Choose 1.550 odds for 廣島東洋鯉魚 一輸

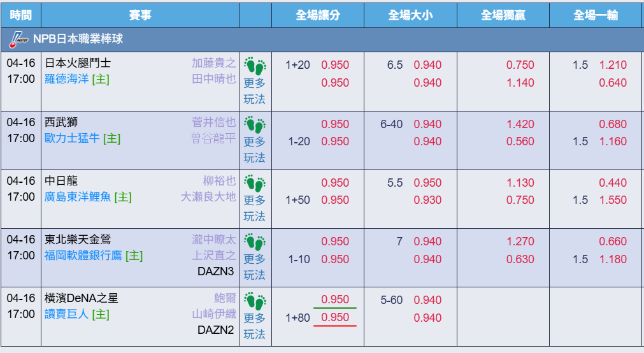click(x=613, y=200)
